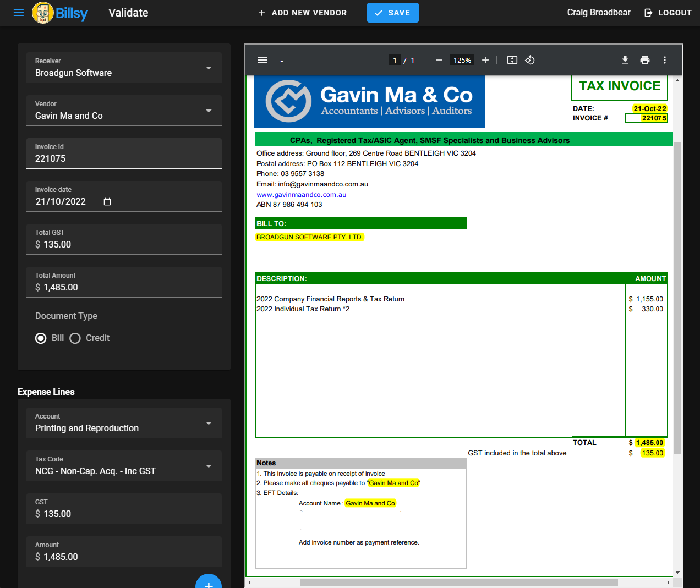This screenshot has height=588, width=700.
Task: Select the Bill document type
Action: pyautogui.click(x=41, y=338)
